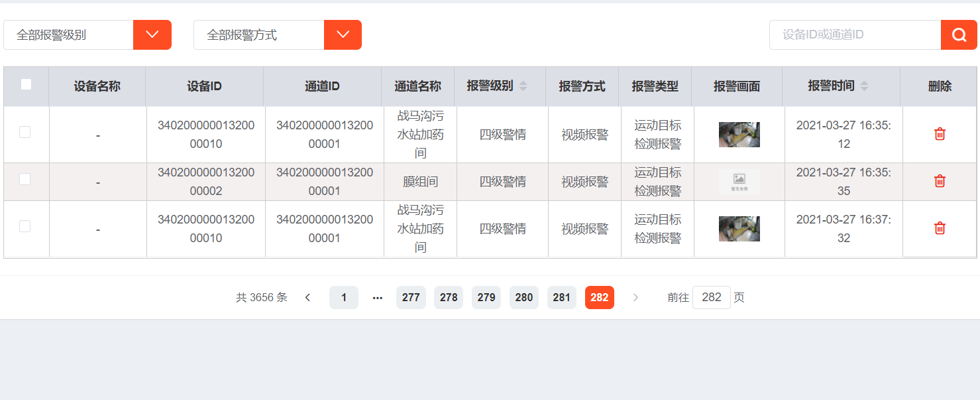Click alarm time 2021-03-27 16:35:35 cell
The width and height of the screenshot is (980, 400).
point(844,182)
